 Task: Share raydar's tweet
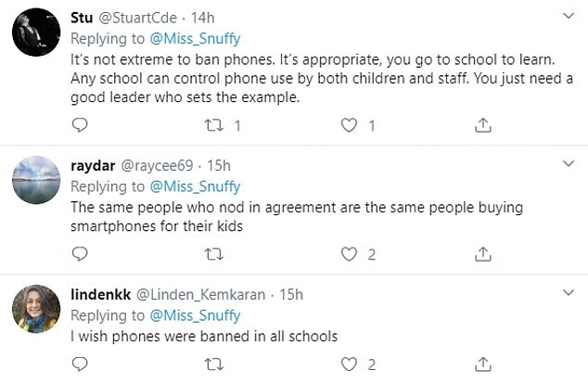[x=482, y=253]
